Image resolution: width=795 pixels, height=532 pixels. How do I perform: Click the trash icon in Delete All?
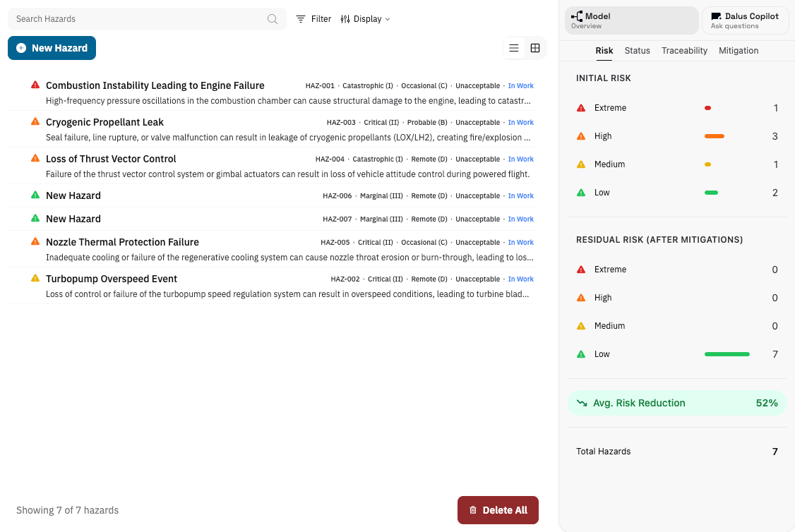pos(472,510)
